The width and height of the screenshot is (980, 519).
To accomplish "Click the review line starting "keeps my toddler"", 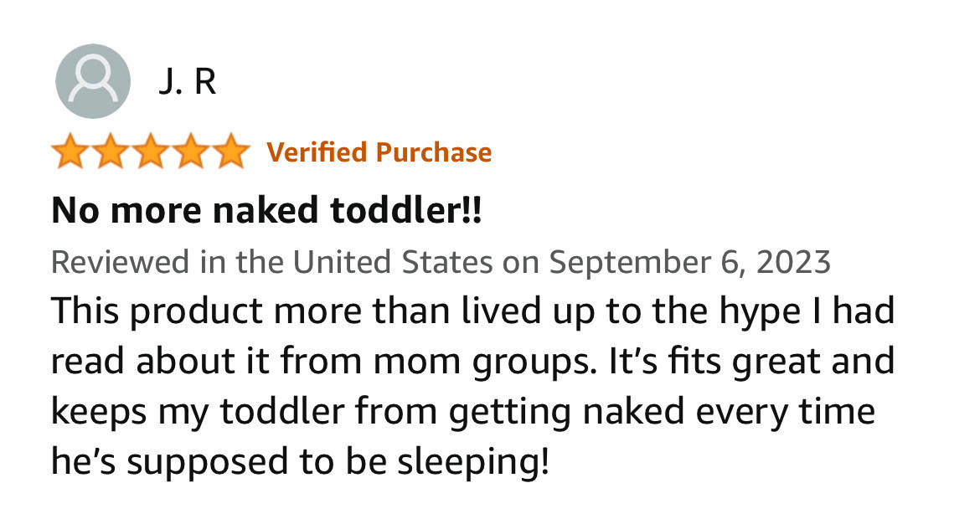I will coord(462,411).
